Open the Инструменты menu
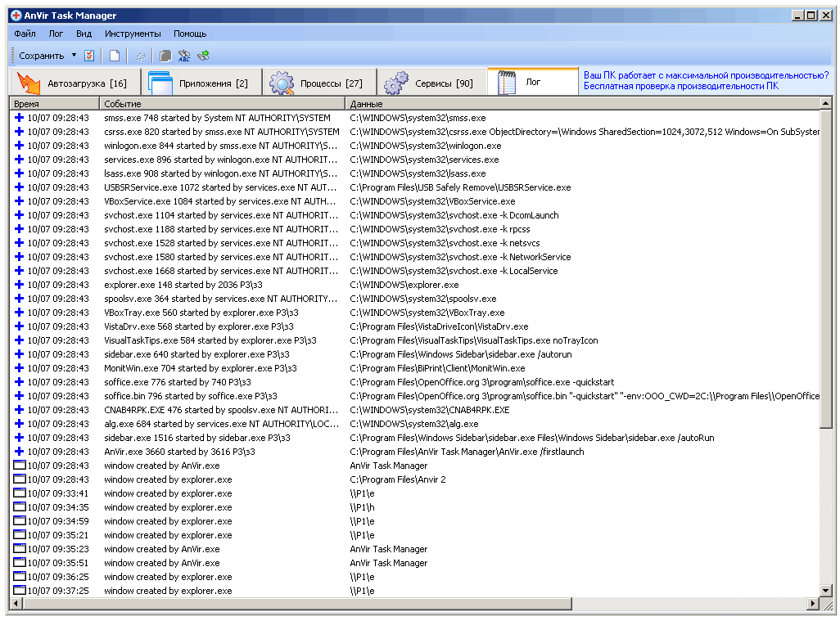Screen dimensions: 840x621 point(133,34)
